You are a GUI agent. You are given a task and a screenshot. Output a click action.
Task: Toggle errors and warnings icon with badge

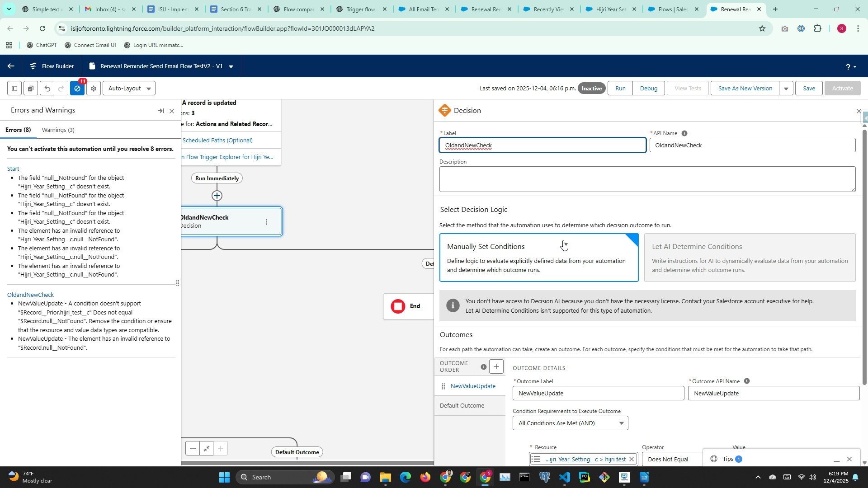tap(77, 89)
